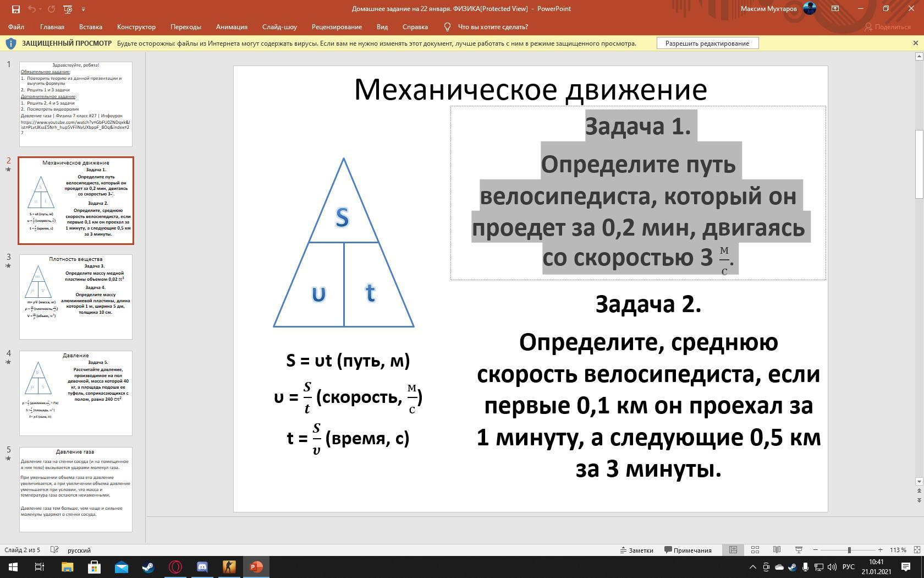Click the lightbulb Tell Me icon

click(x=447, y=27)
